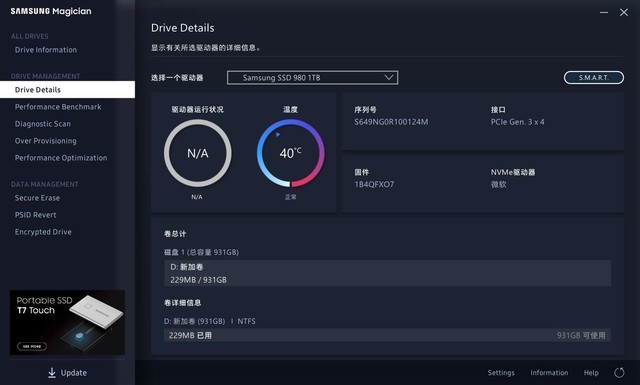Open Information in the footer
Screen dimensions: 640x385
549,373
